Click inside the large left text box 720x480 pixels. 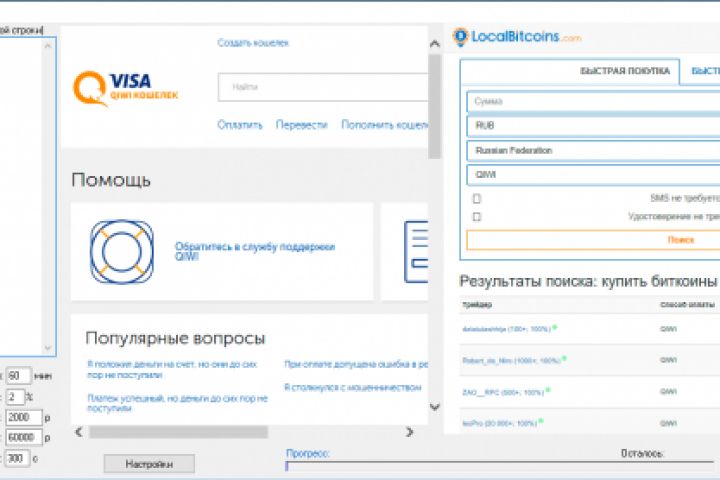coord(21,197)
